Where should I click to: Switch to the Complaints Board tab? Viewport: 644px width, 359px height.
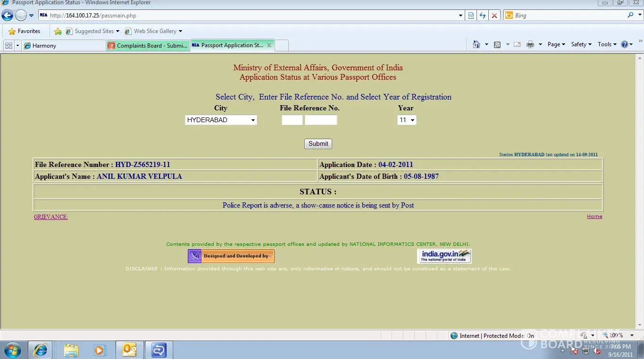tap(148, 46)
